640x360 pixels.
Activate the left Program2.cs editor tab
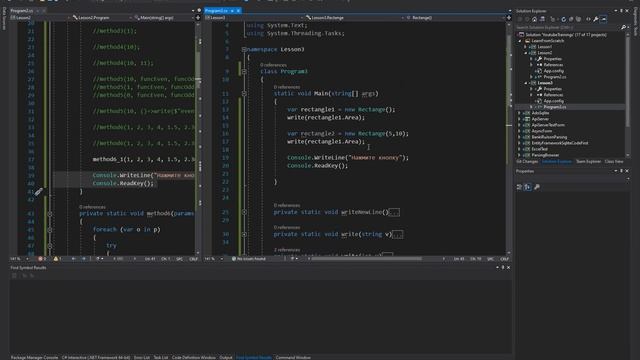point(22,11)
